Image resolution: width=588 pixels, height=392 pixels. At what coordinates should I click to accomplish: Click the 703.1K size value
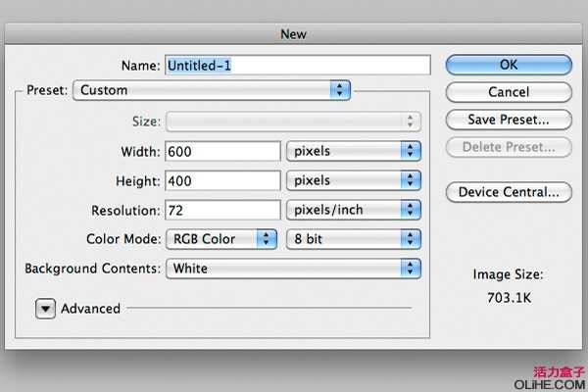pos(508,296)
